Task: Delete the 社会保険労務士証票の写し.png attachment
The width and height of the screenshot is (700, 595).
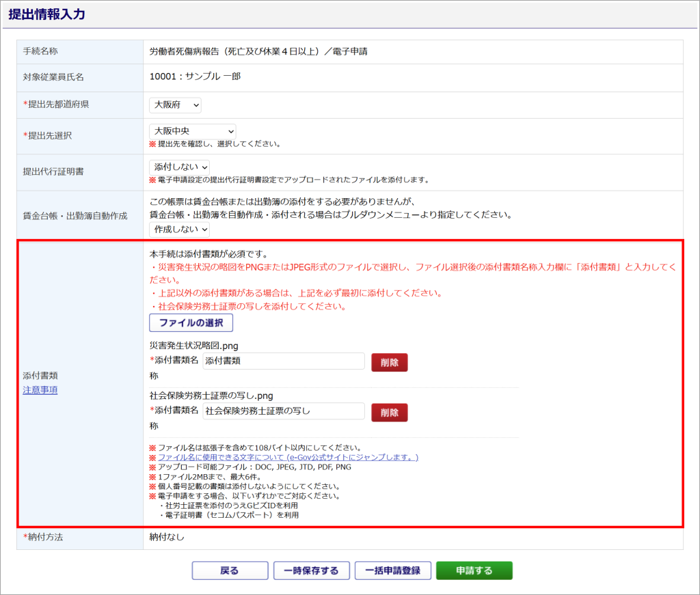Action: [389, 413]
